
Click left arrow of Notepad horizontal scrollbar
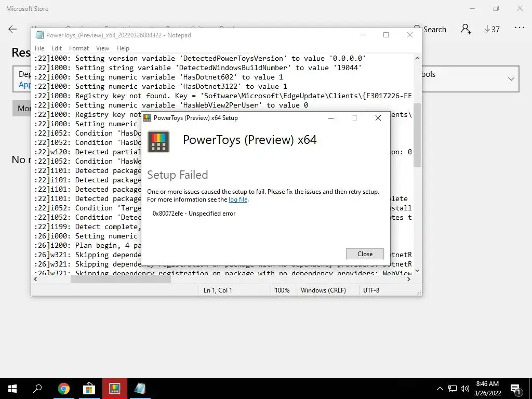35,279
